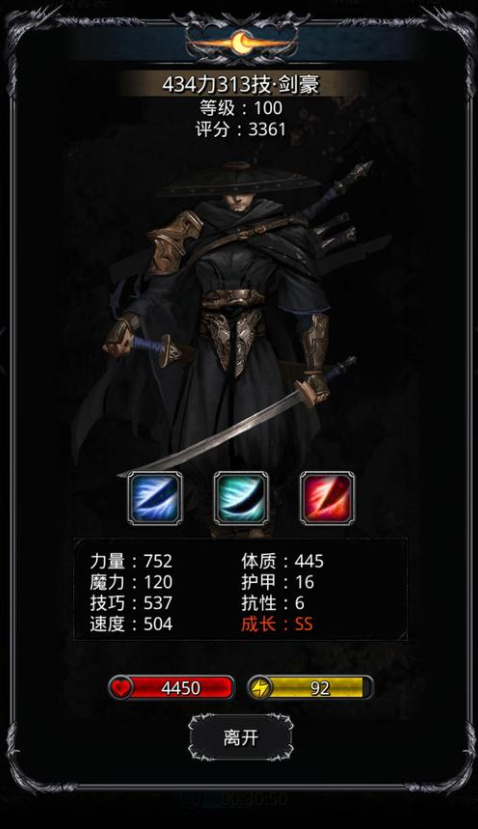Click the 魔力：120 magic stat
The width and height of the screenshot is (478, 829).
(x=131, y=582)
